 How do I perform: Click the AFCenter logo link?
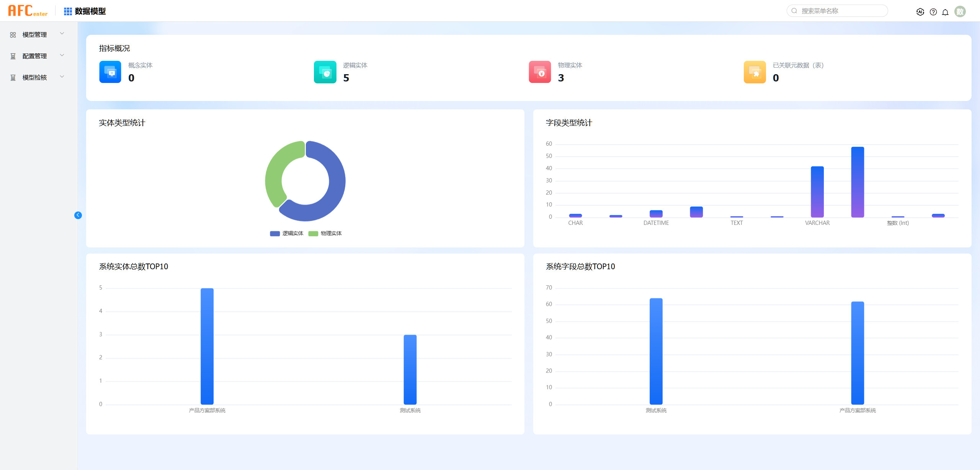pos(28,11)
